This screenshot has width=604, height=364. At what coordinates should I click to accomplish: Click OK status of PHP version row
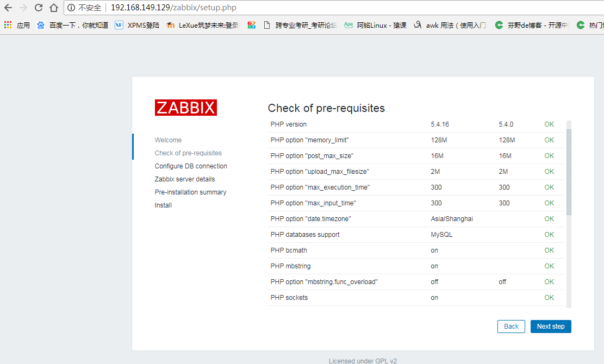coord(549,124)
